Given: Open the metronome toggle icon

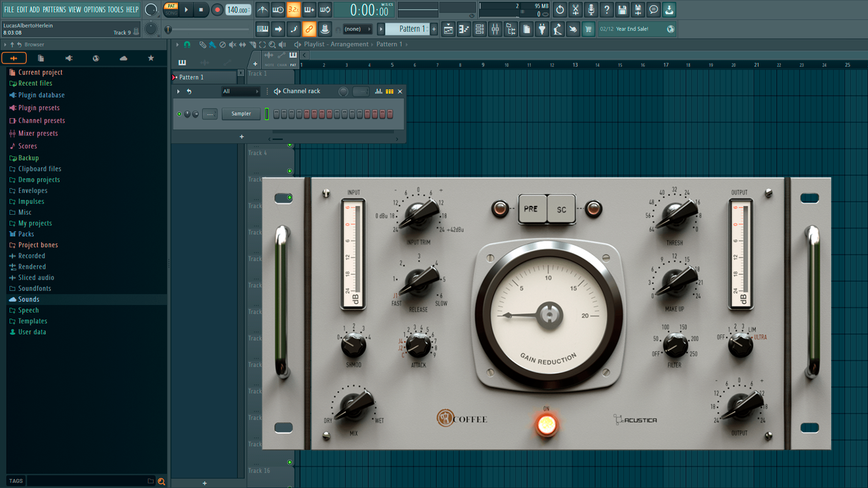Looking at the screenshot, I should tap(262, 10).
